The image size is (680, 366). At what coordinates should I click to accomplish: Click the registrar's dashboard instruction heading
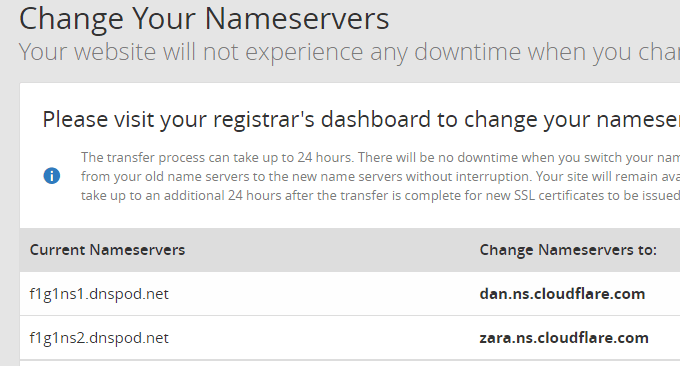click(x=361, y=119)
